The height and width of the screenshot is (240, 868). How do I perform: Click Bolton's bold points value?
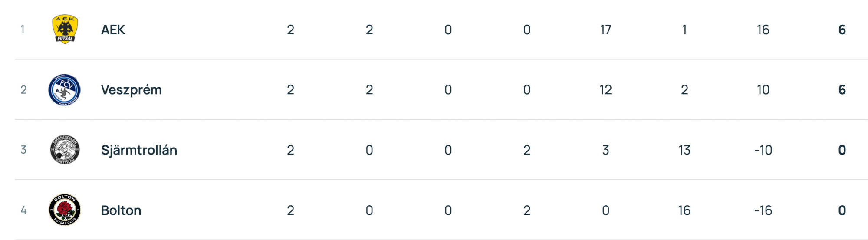842,210
